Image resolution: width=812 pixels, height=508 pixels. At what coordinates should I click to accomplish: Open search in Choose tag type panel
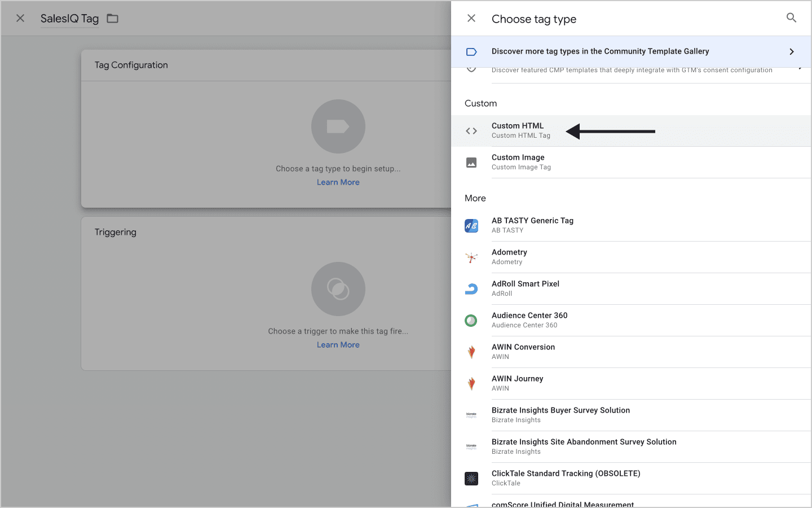(x=792, y=18)
